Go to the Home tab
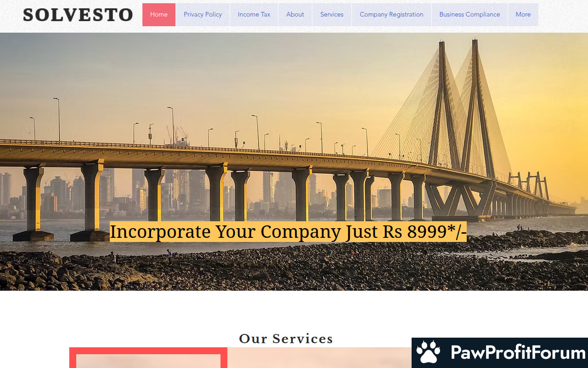Image resolution: width=588 pixels, height=368 pixels. coord(159,15)
